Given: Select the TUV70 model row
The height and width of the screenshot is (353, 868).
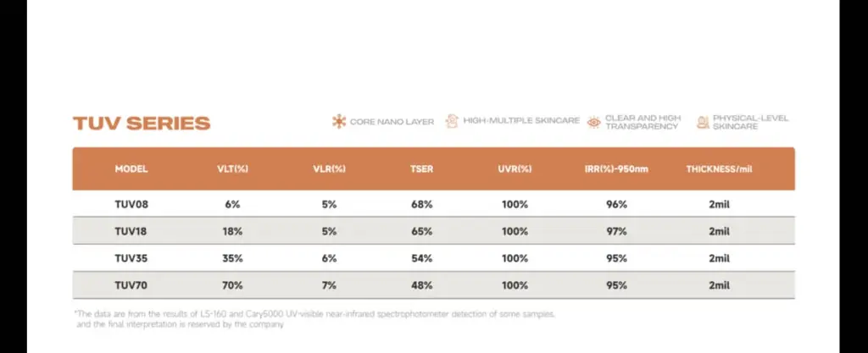Looking at the screenshot, I should coord(433,285).
